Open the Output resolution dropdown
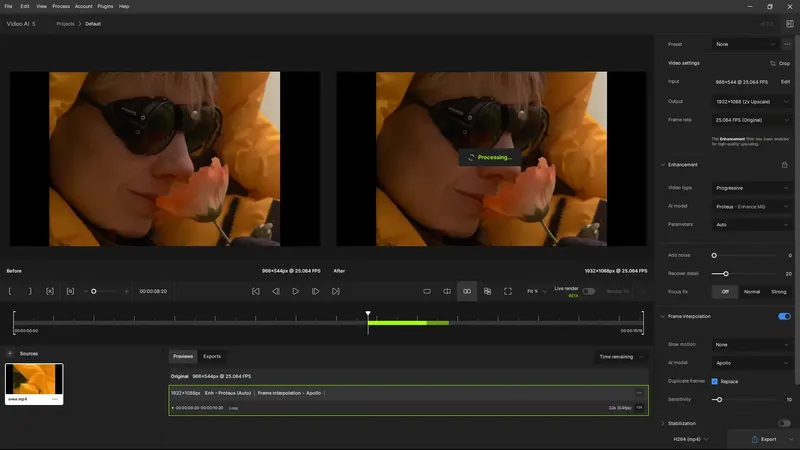The image size is (800, 450). 752,102
